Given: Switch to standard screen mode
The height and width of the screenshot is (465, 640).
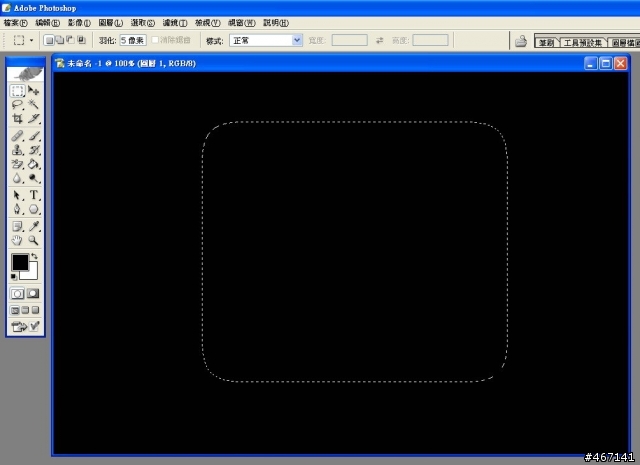Looking at the screenshot, I should pyautogui.click(x=15, y=310).
